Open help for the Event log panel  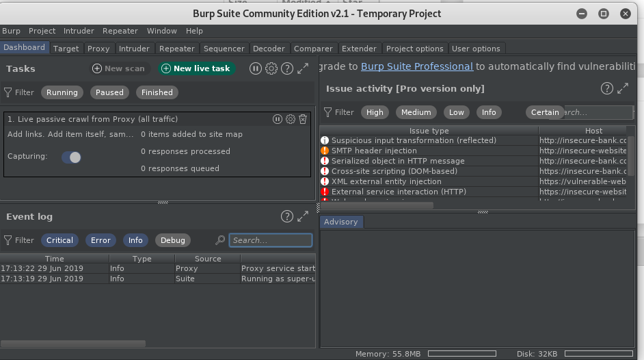(287, 216)
